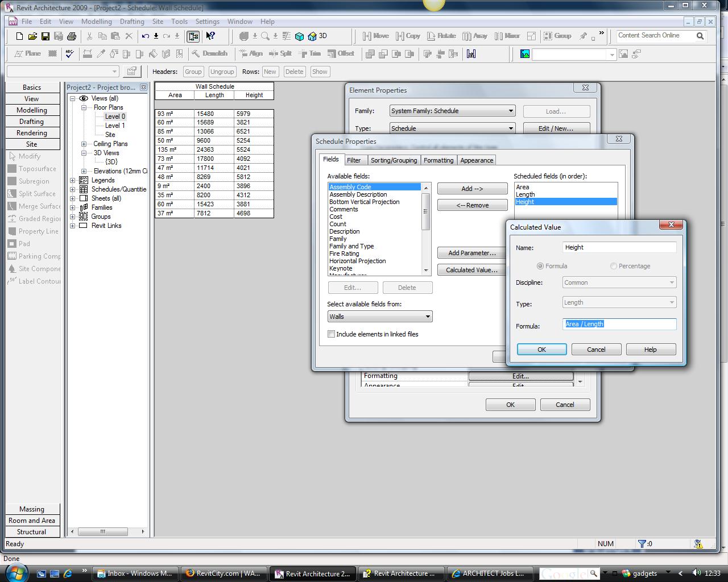This screenshot has width=728, height=582.
Task: Open the Family System Family dropdown
Action: (510, 111)
